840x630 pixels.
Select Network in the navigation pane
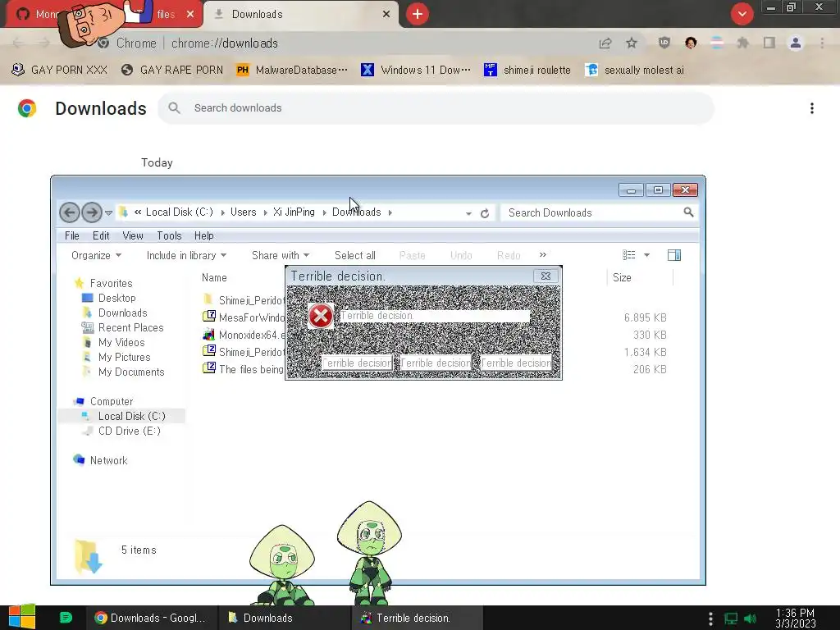click(100, 460)
